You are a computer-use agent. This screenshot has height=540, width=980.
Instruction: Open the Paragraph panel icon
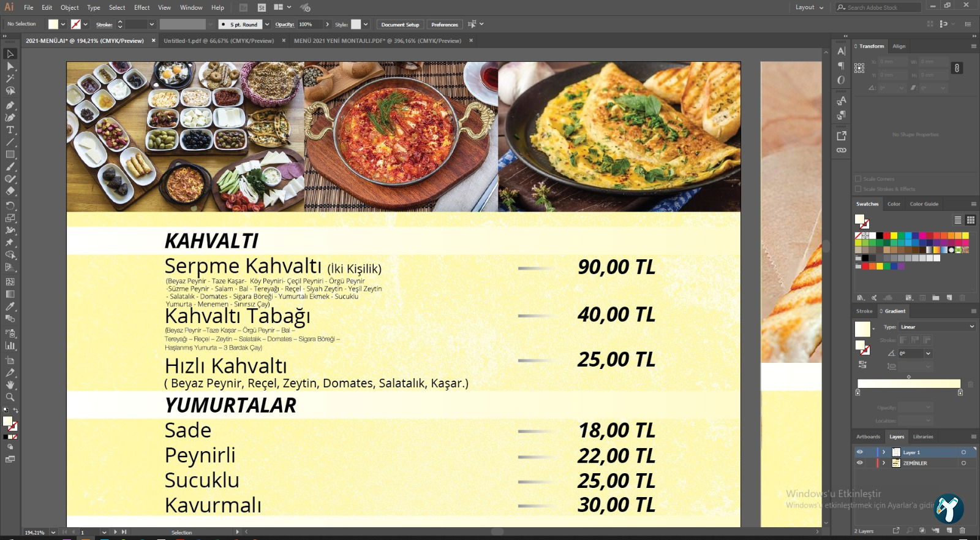841,66
